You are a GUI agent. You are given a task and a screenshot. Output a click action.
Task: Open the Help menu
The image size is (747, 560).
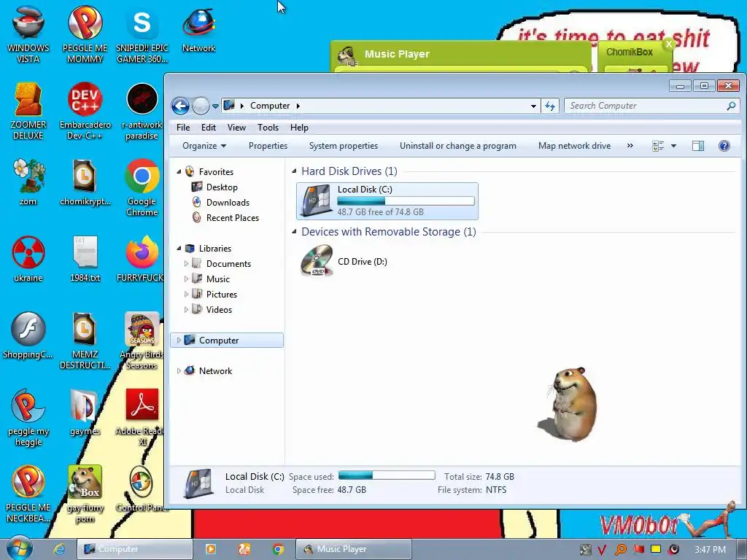click(299, 127)
